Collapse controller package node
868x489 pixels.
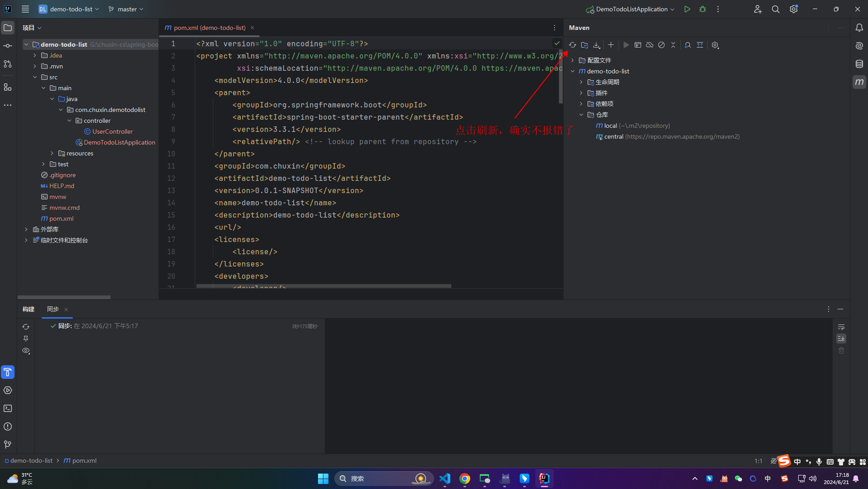(69, 121)
